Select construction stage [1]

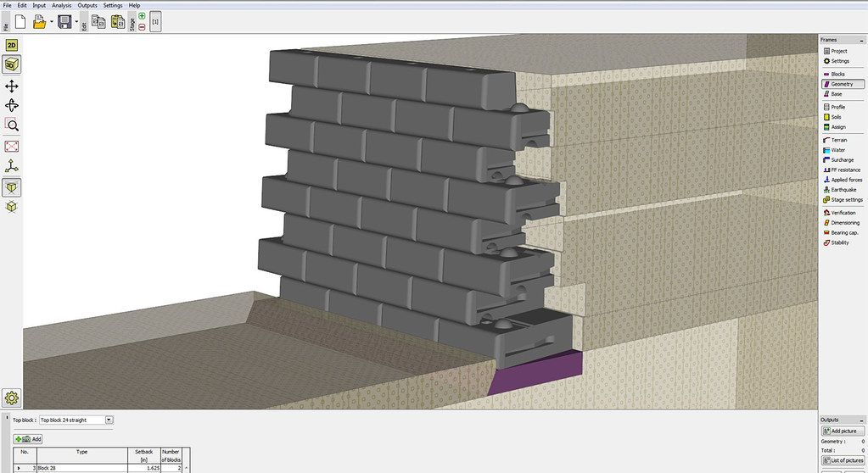pyautogui.click(x=155, y=22)
